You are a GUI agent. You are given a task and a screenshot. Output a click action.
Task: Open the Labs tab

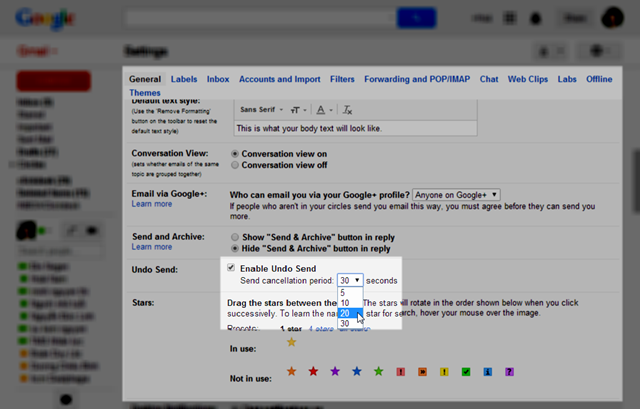(x=567, y=79)
